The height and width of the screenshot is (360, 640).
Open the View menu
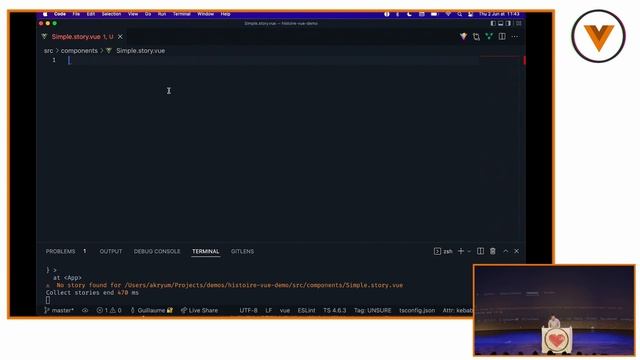click(x=133, y=14)
